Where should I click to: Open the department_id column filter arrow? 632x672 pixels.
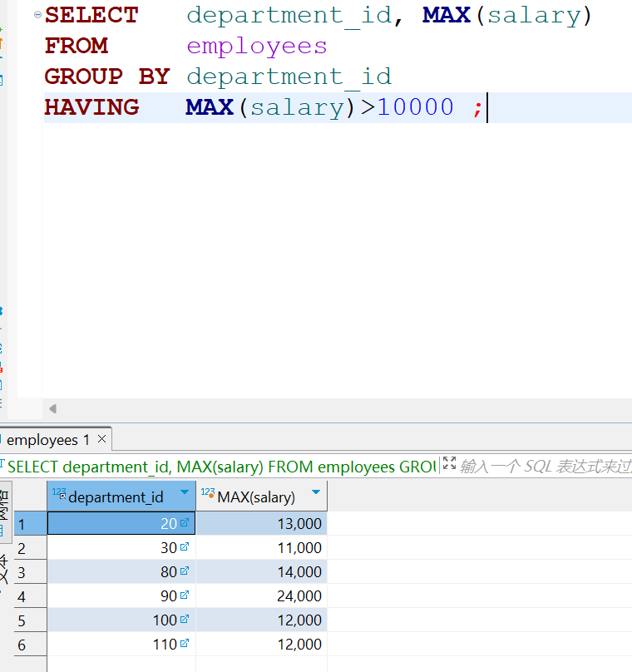click(185, 493)
